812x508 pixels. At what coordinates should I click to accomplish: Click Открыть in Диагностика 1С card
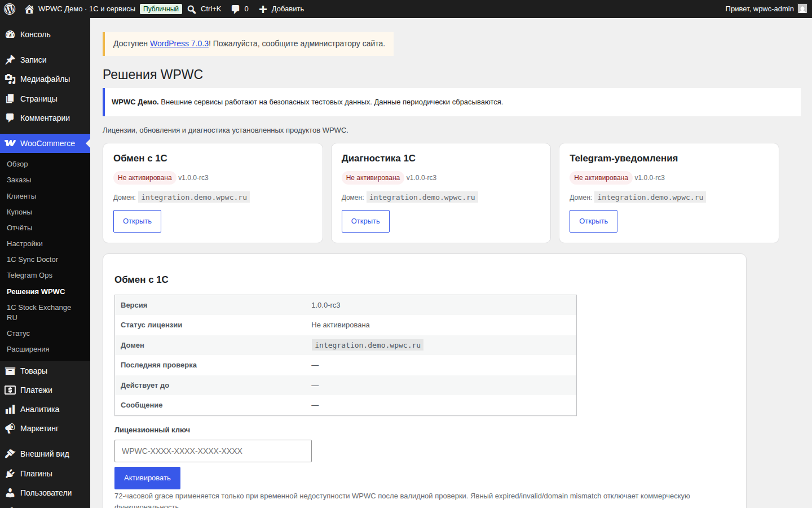point(365,221)
